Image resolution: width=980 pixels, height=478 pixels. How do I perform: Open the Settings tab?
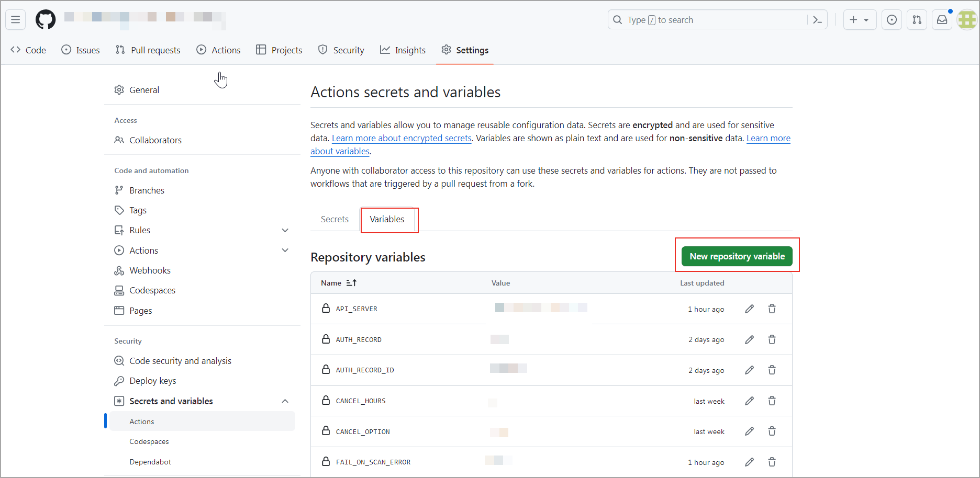465,50
